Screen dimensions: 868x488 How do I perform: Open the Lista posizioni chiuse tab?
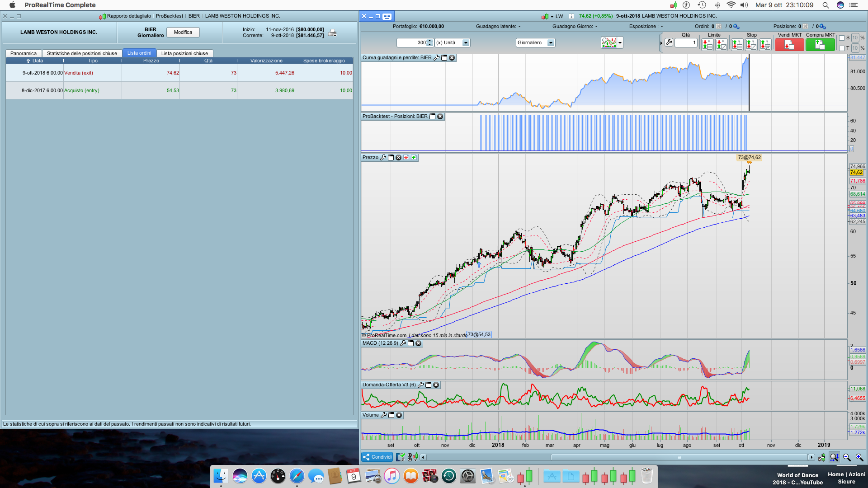[184, 53]
